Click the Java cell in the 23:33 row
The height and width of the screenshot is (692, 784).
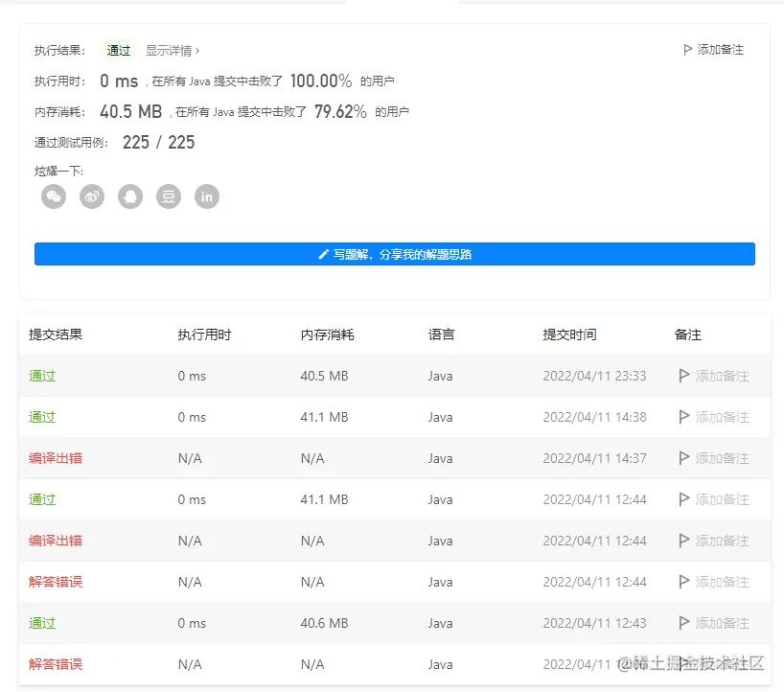coord(441,376)
